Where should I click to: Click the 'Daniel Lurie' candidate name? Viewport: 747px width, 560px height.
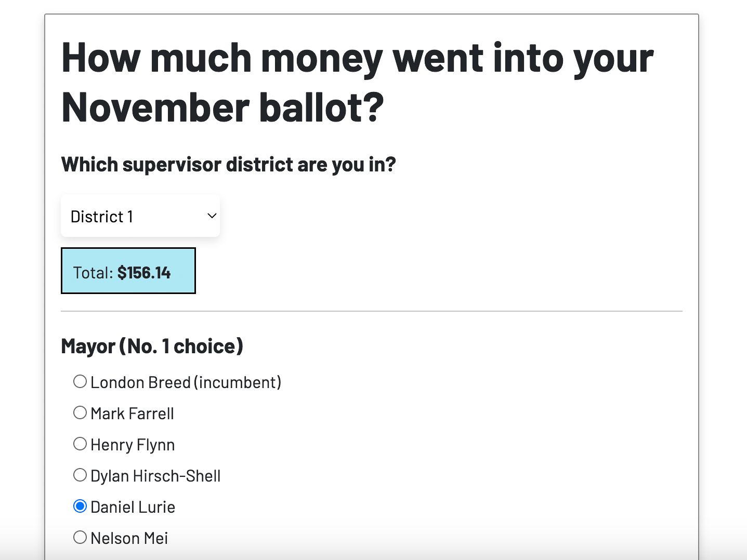[133, 506]
